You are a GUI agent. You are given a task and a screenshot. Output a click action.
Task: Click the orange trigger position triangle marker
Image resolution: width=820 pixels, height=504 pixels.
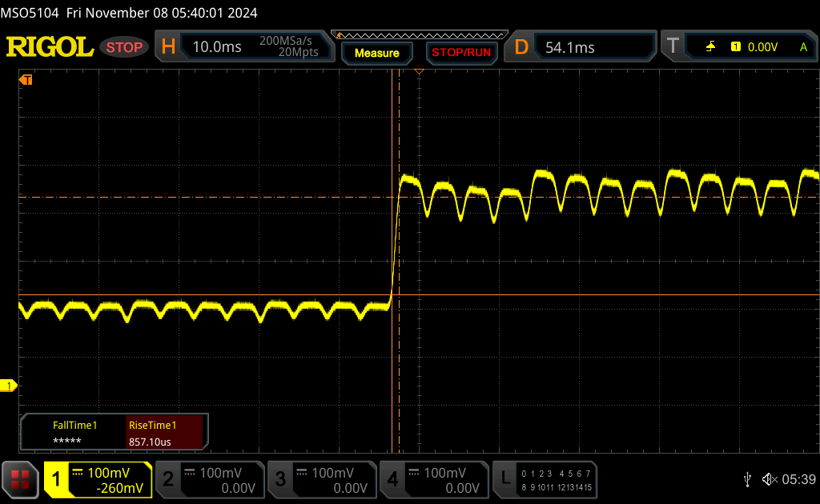pos(419,71)
